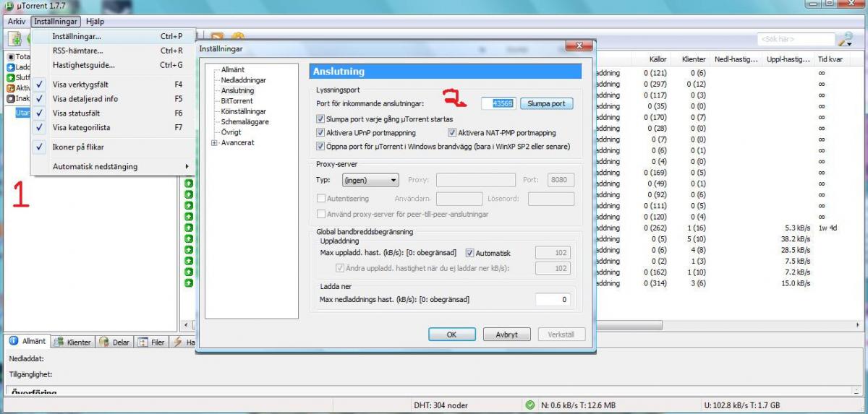The height and width of the screenshot is (414, 868).
Task: Open Hastighetsguide... menu entry
Action: point(113,65)
